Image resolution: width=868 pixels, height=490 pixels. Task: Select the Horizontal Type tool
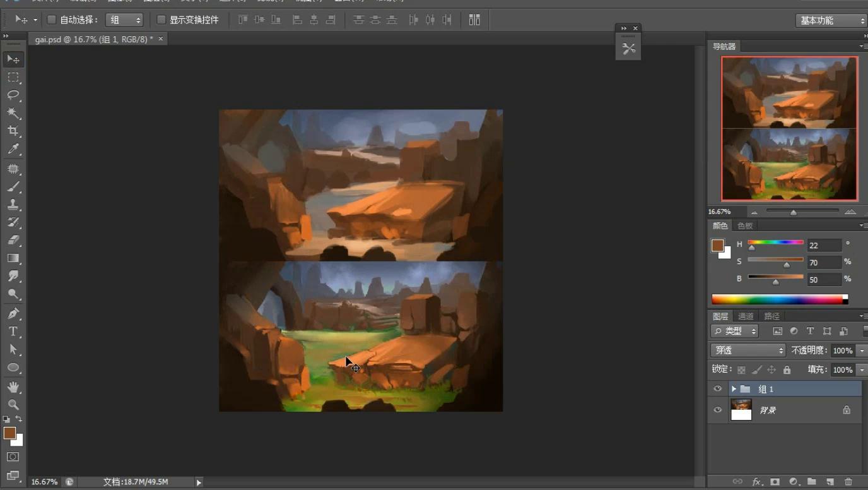[13, 332]
